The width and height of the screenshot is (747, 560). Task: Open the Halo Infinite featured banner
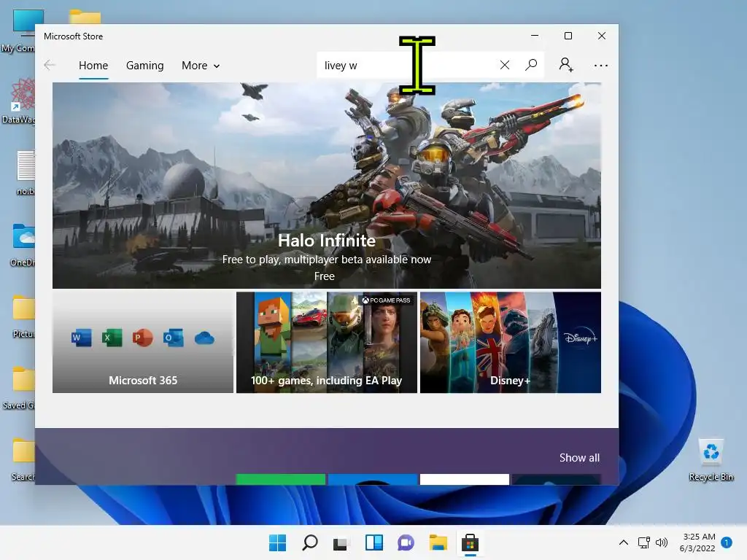[x=326, y=186]
